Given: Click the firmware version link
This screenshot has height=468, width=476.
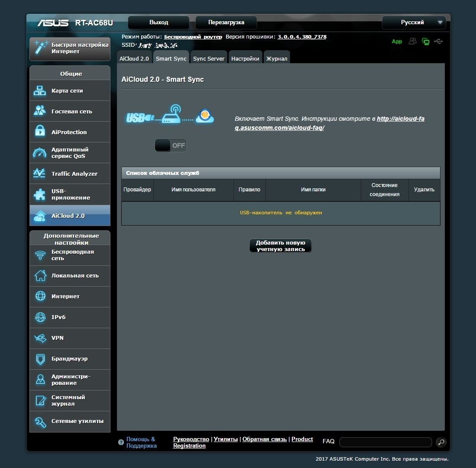Looking at the screenshot, I should tap(302, 37).
